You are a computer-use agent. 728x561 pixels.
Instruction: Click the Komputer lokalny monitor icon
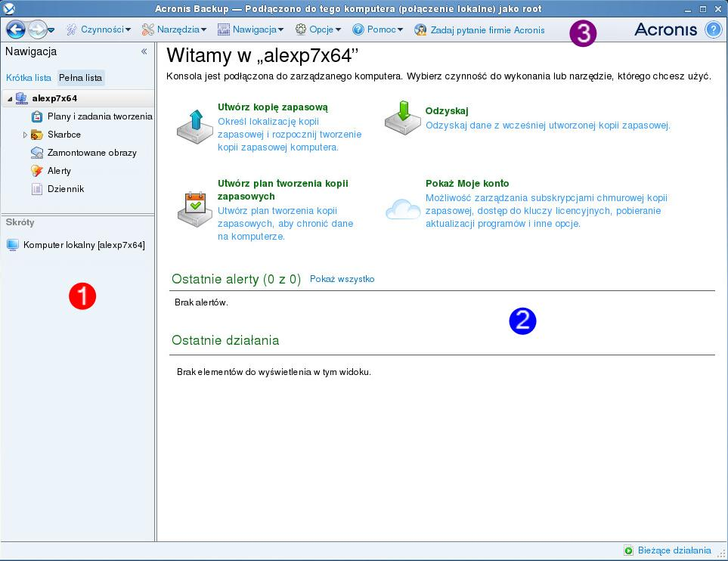[x=13, y=245]
